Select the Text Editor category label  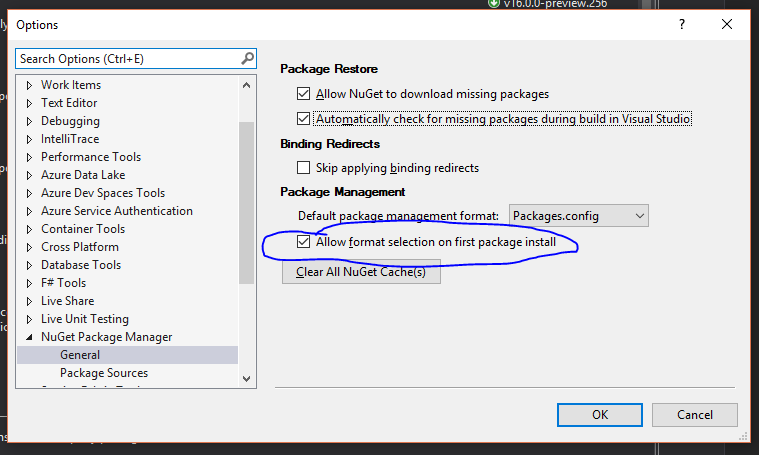point(69,103)
